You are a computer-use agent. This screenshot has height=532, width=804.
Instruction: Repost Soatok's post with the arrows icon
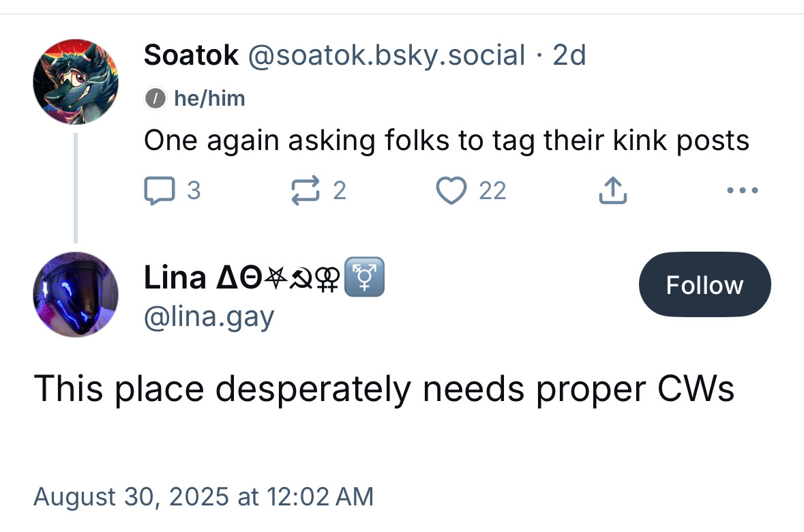pos(306,191)
